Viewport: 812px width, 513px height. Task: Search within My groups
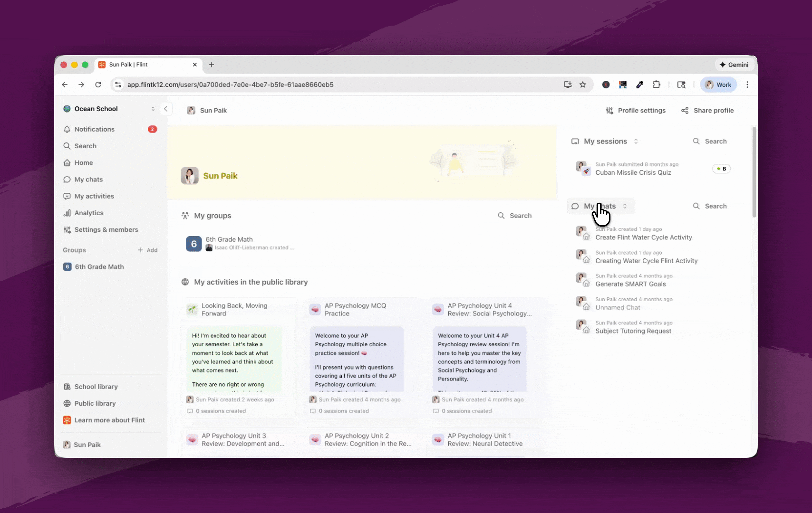pyautogui.click(x=515, y=216)
